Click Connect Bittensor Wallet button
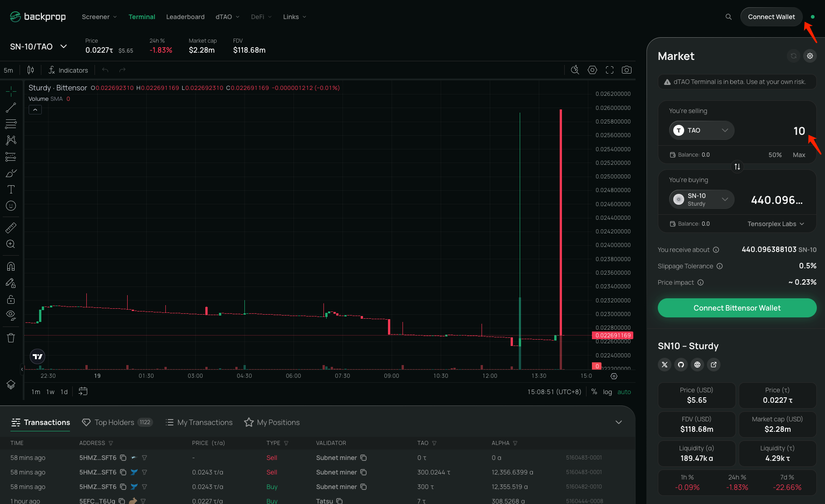Screen dimensions: 825x504 click(x=737, y=308)
